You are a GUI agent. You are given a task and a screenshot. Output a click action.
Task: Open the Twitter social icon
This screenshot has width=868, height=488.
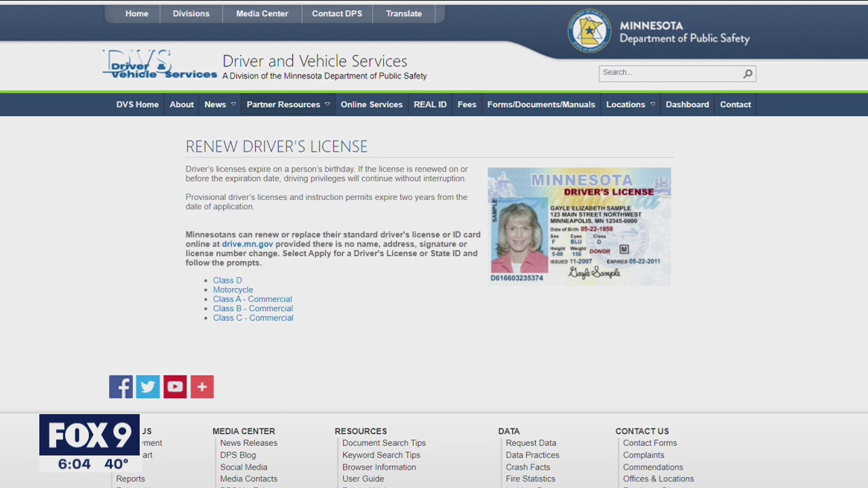pos(148,386)
